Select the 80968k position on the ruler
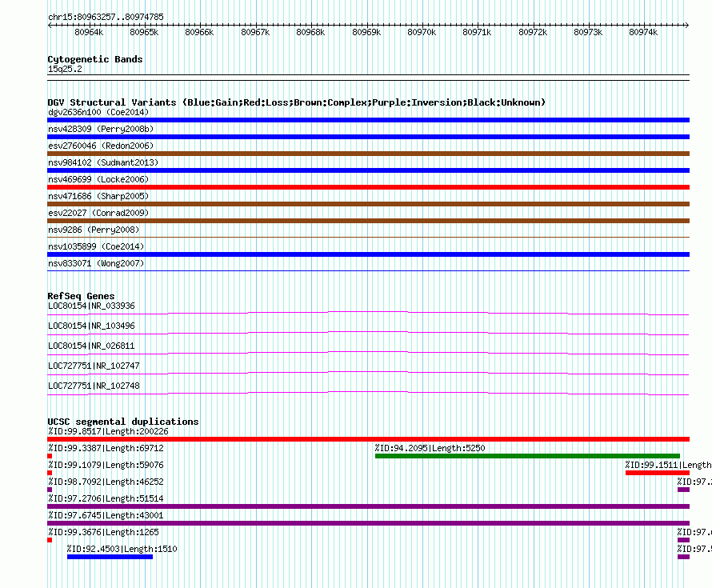 310,32
